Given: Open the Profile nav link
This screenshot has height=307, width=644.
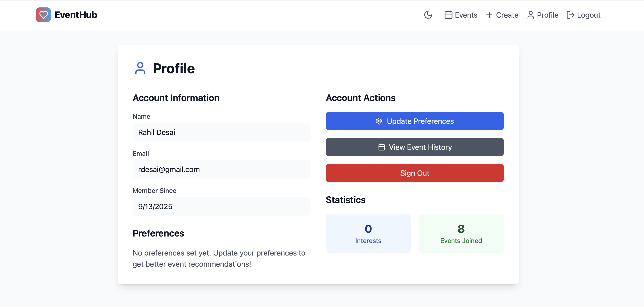Looking at the screenshot, I should tap(547, 15).
